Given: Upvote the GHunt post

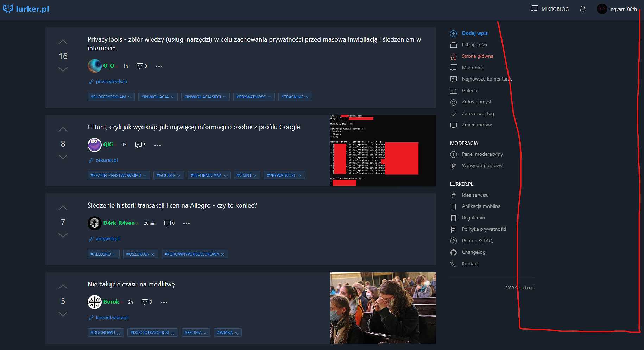Looking at the screenshot, I should tap(63, 129).
